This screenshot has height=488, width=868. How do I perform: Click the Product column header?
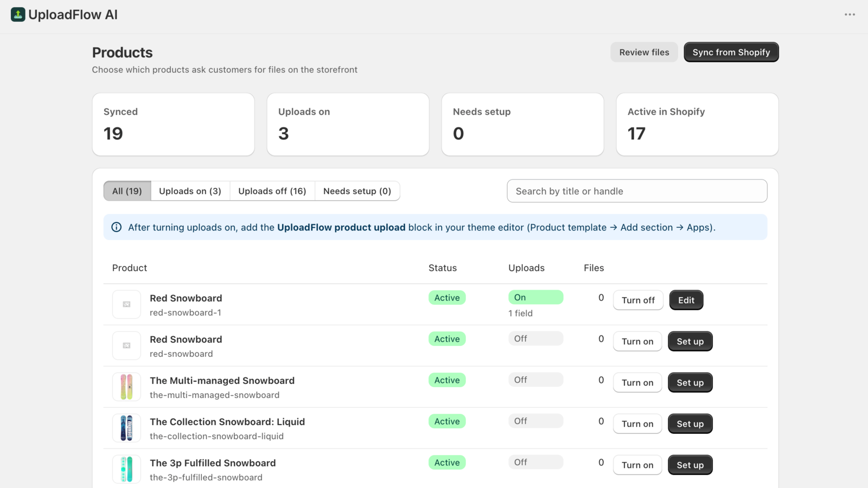pyautogui.click(x=130, y=268)
